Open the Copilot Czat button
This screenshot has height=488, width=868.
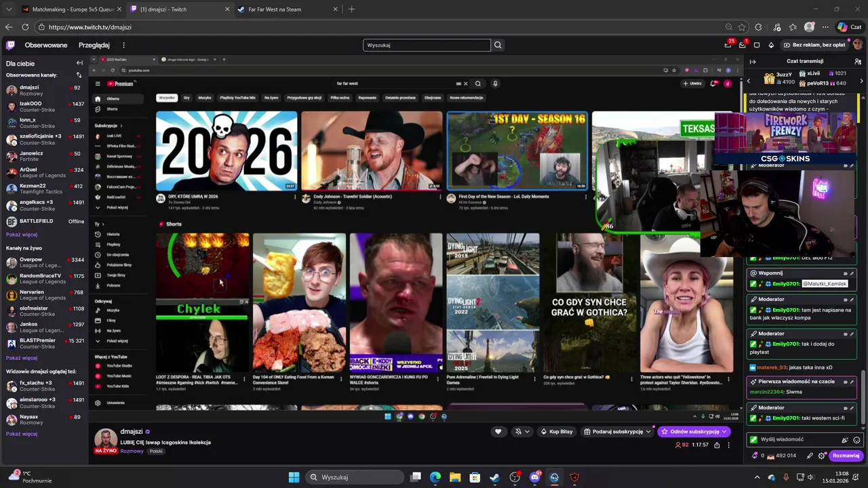[849, 27]
